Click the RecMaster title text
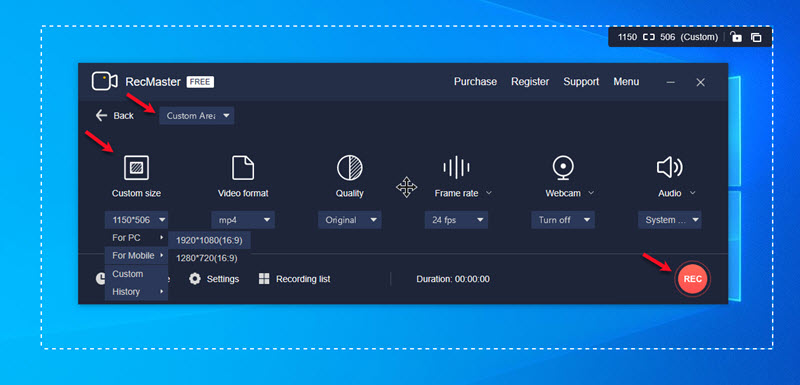 tap(153, 82)
